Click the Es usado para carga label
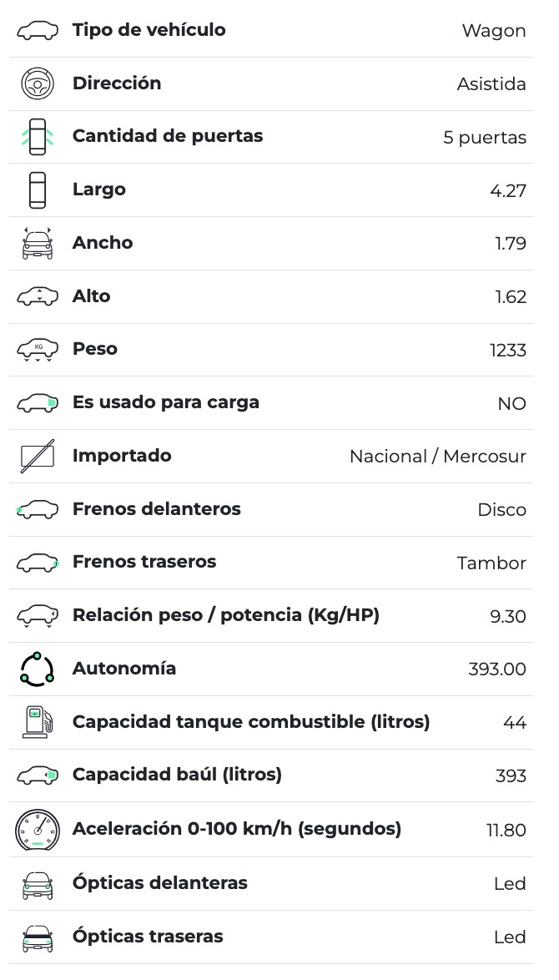Screen dimensions: 559x980 [x=165, y=402]
